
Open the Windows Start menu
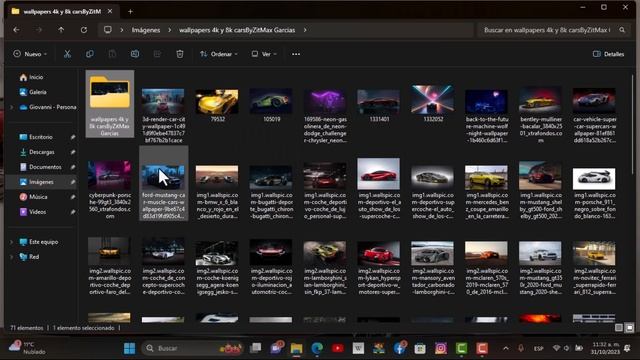coord(129,348)
